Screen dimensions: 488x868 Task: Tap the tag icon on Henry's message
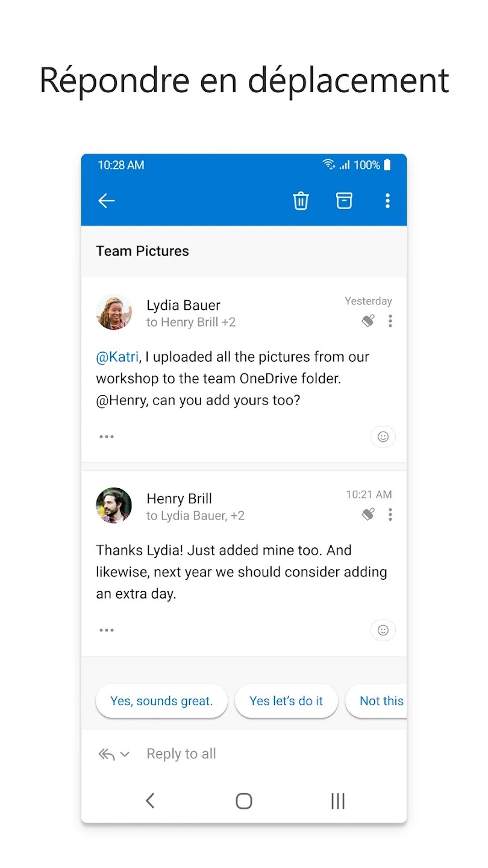click(x=368, y=514)
